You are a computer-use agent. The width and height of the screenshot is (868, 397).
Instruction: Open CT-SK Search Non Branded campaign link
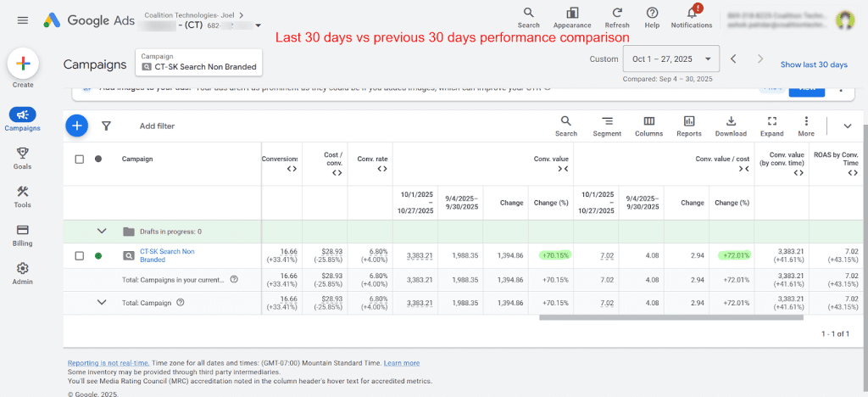pyautogui.click(x=167, y=255)
